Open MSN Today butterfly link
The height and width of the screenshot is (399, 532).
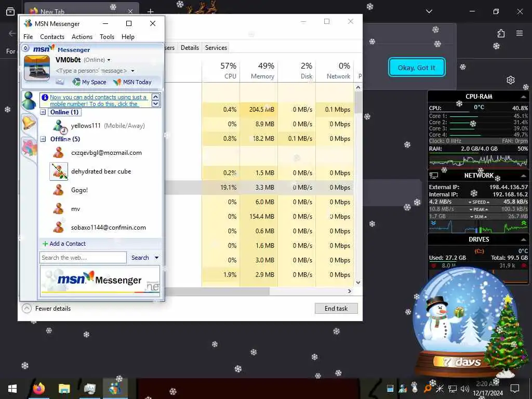[x=132, y=82]
